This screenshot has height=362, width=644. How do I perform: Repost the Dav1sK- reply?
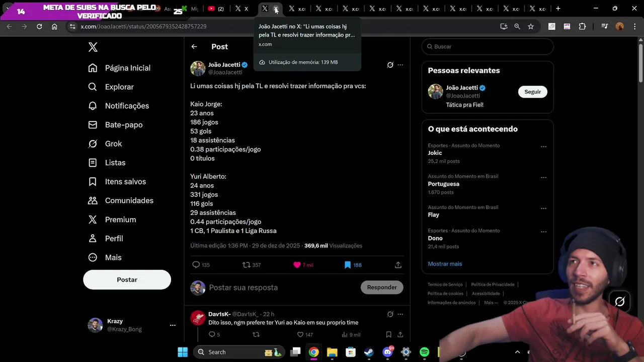pos(256,335)
